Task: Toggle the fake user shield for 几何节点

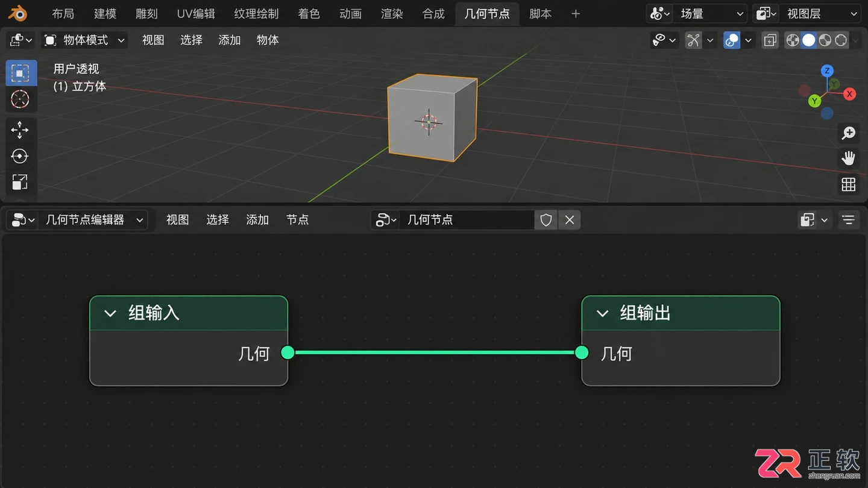Action: coord(546,220)
